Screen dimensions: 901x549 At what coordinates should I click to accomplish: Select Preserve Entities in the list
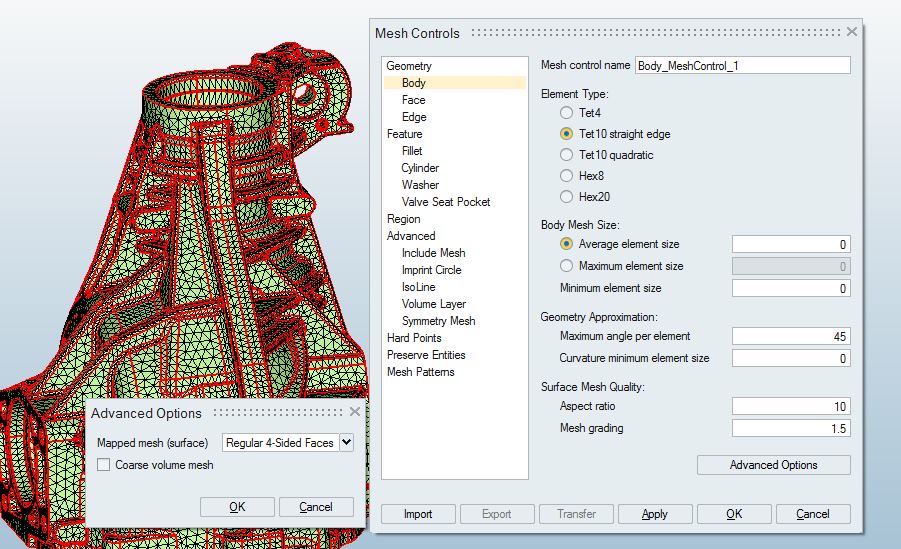tap(426, 355)
